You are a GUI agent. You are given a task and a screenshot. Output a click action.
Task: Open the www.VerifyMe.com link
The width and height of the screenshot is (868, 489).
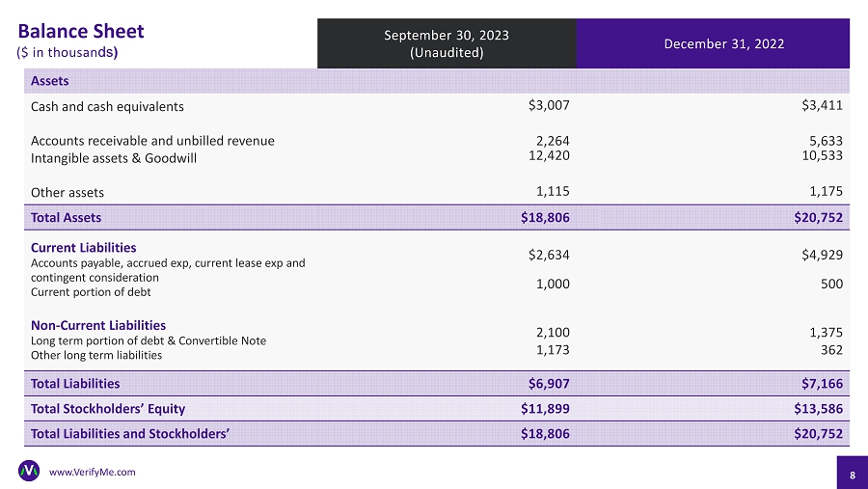(x=92, y=472)
